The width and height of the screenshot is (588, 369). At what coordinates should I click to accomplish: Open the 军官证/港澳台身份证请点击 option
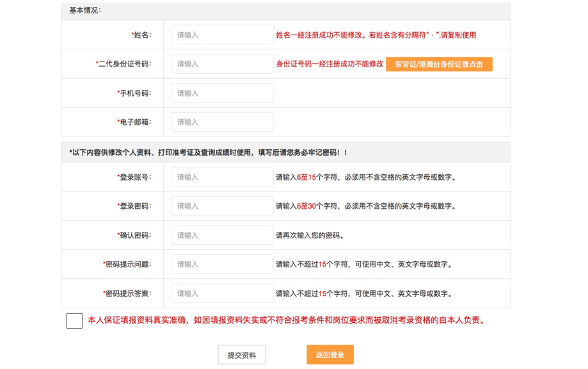click(439, 64)
